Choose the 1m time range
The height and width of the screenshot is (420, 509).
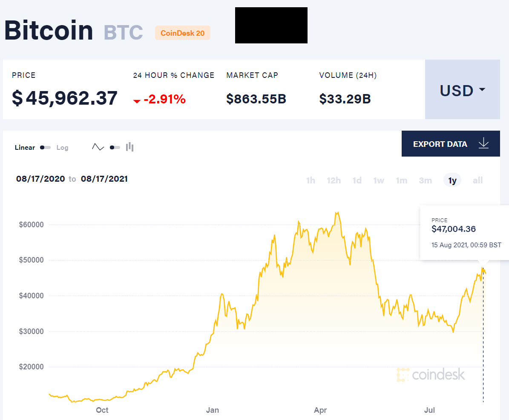402,180
